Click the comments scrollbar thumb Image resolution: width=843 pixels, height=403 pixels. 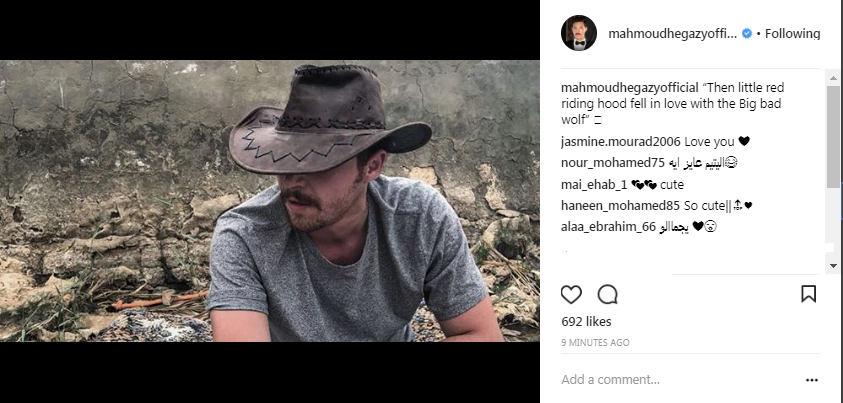[833, 136]
